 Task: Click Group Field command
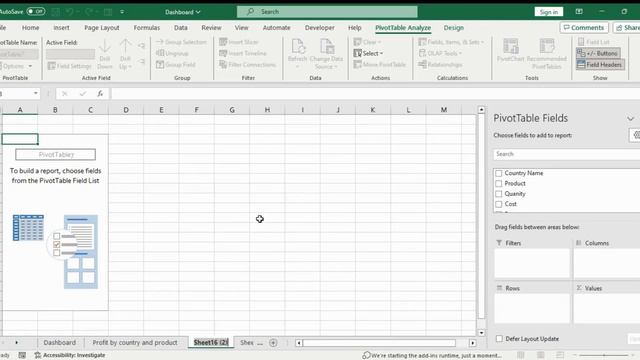pyautogui.click(x=176, y=64)
